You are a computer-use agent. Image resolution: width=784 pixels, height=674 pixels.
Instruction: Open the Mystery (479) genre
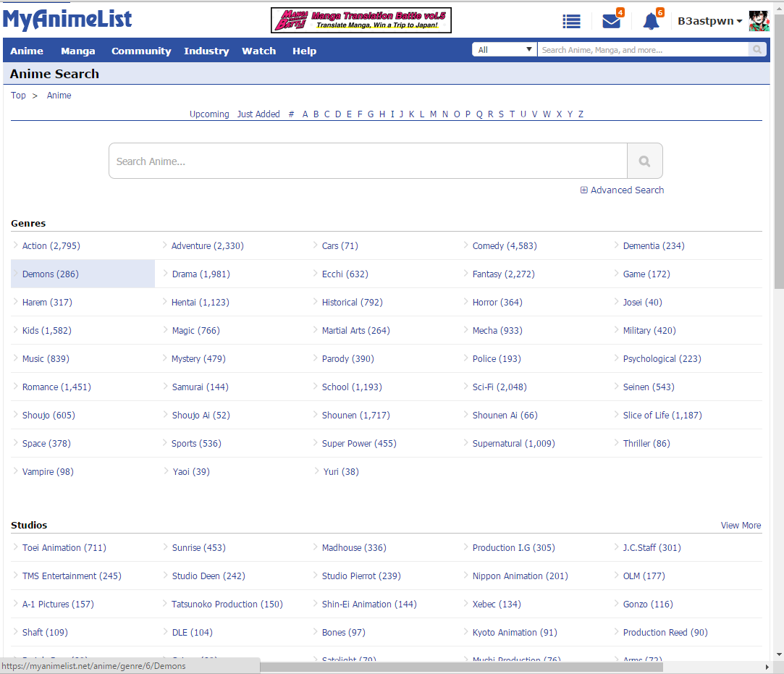click(x=198, y=359)
